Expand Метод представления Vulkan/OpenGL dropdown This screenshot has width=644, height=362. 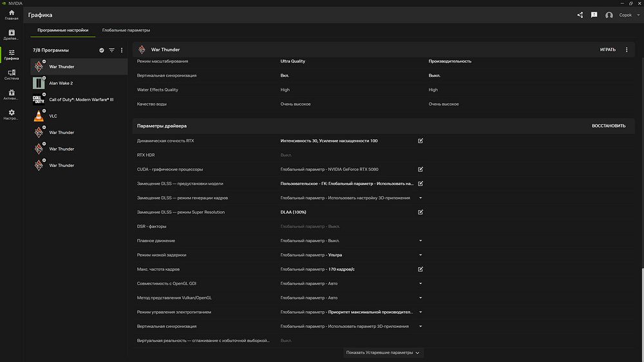(420, 298)
